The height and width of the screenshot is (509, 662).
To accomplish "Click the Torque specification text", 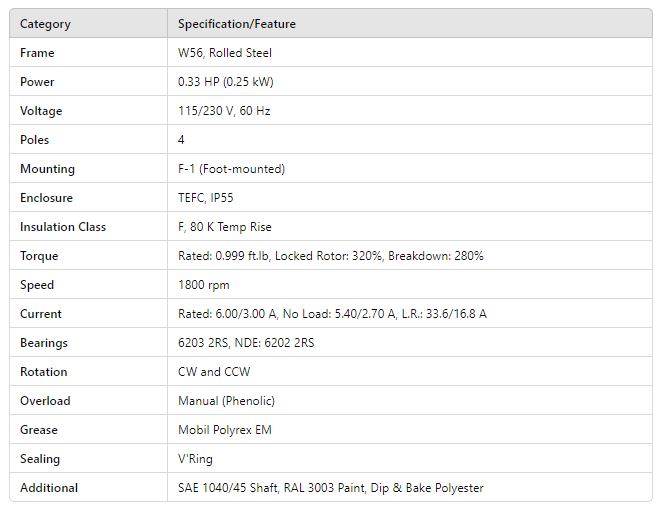I will point(330,256).
